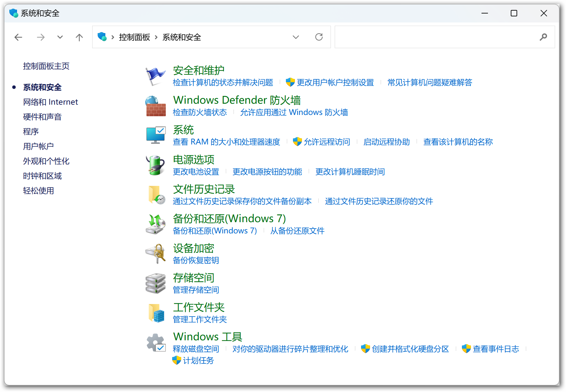
Task: Click the title bar 系统和安全 window icon
Action: (x=14, y=13)
